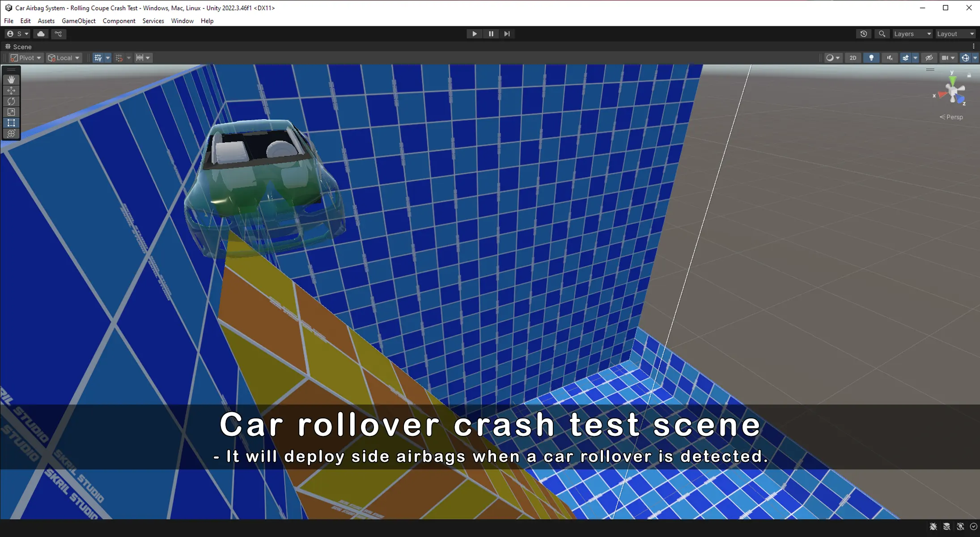Activate the Transform tool icon
980x537 pixels.
click(x=11, y=133)
